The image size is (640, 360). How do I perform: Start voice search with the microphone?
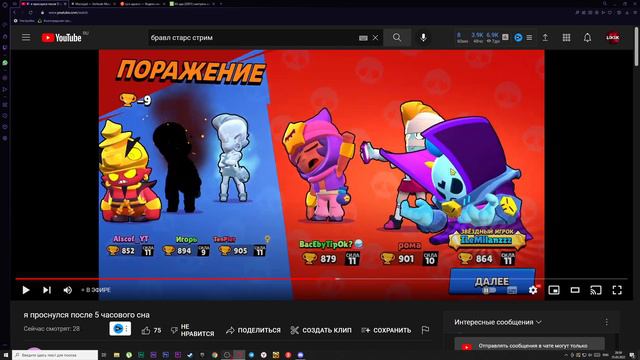[423, 38]
